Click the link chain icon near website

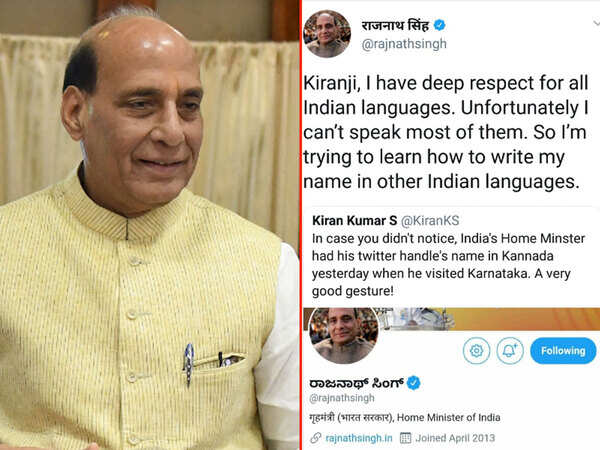[315, 438]
